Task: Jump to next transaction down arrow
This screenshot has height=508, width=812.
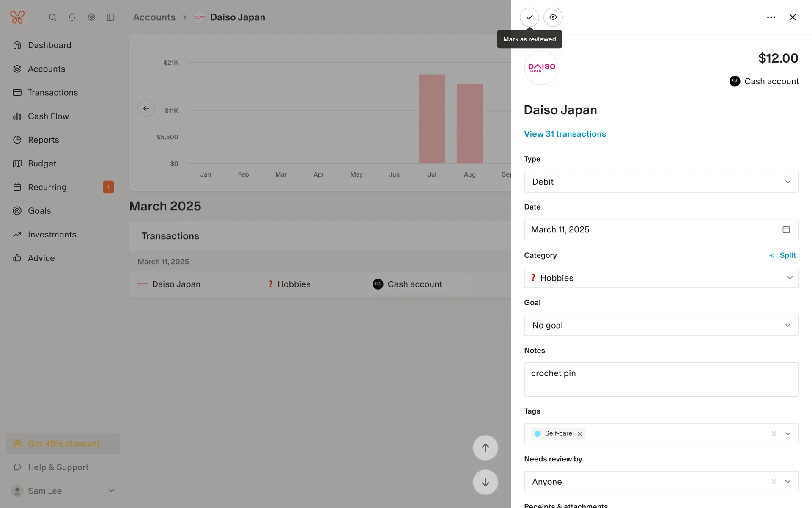Action: (x=485, y=482)
